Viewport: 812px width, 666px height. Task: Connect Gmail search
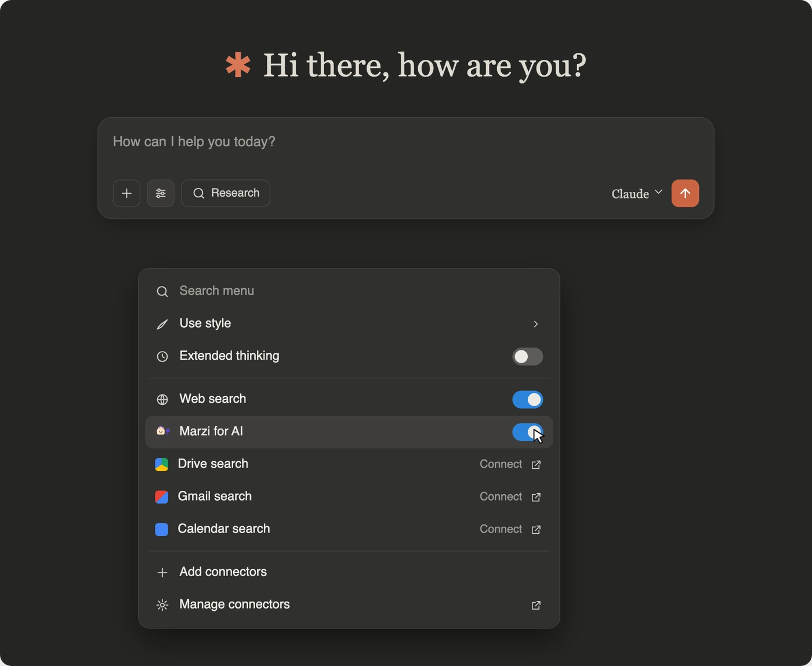tap(501, 497)
